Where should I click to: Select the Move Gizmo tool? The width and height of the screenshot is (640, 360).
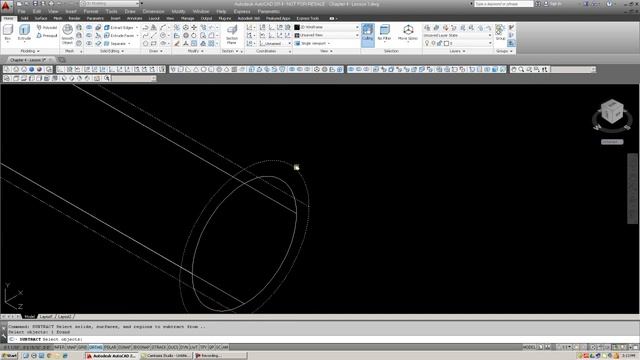pos(408,33)
